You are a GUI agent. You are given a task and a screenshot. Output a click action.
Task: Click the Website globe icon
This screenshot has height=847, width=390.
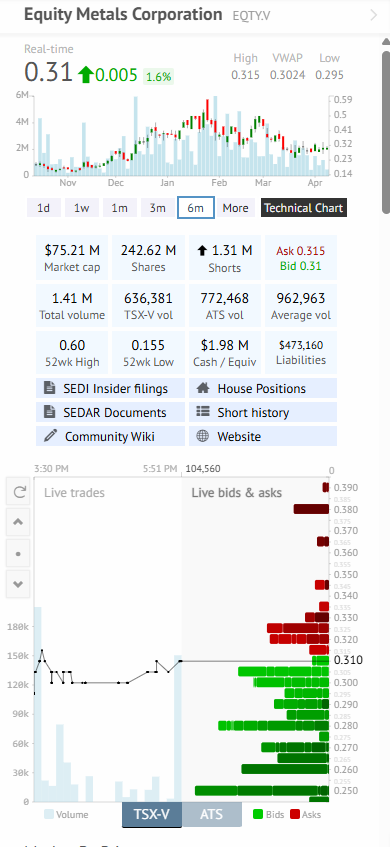pyautogui.click(x=203, y=436)
